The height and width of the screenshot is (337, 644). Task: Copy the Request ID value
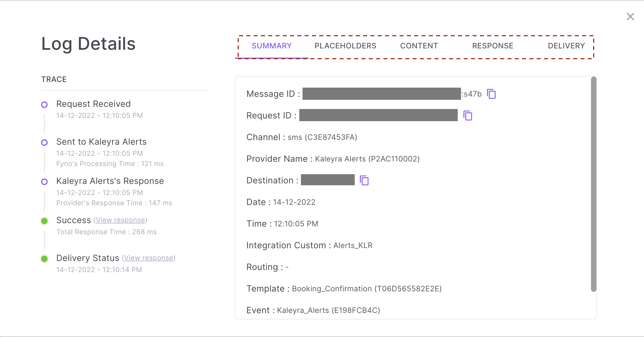pyautogui.click(x=467, y=116)
